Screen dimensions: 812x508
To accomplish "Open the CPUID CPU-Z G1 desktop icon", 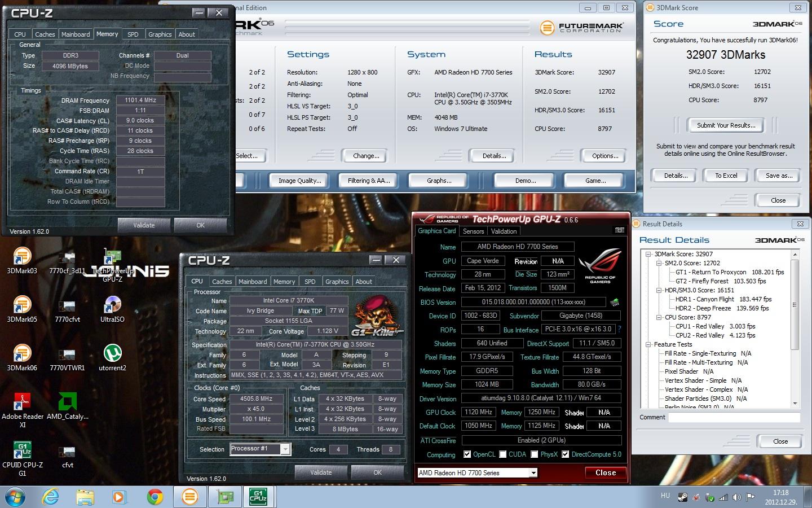I will pyautogui.click(x=22, y=458).
